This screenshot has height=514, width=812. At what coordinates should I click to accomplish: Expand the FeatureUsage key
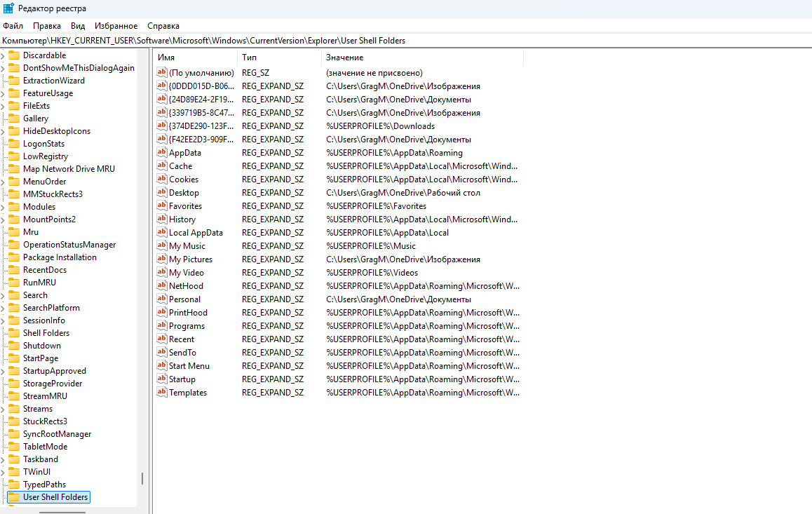[3, 94]
